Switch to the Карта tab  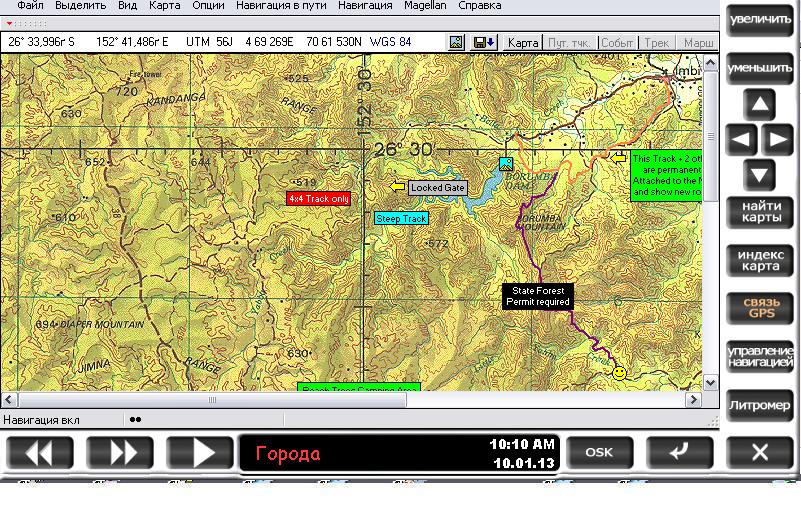[523, 43]
